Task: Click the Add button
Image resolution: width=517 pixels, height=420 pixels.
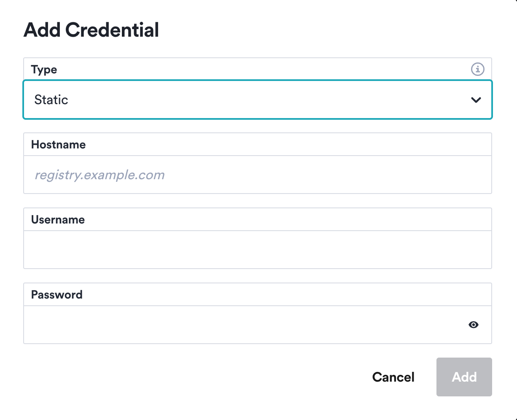Action: pyautogui.click(x=464, y=377)
